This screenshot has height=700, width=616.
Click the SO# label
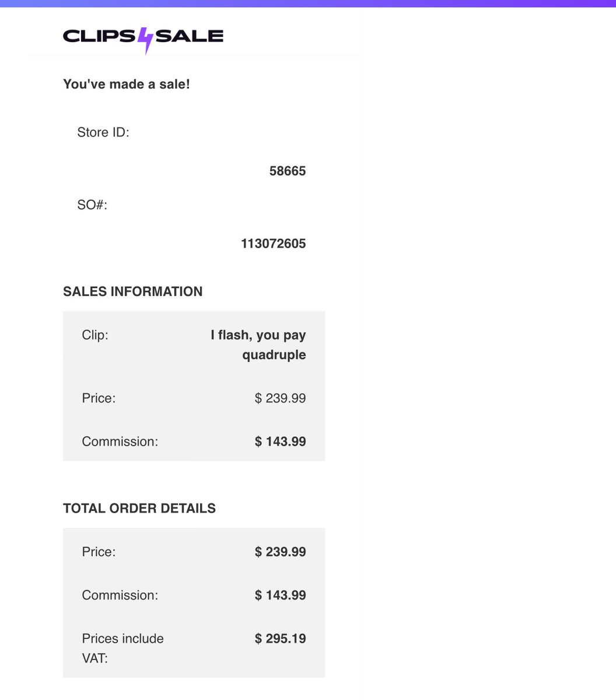click(x=92, y=205)
